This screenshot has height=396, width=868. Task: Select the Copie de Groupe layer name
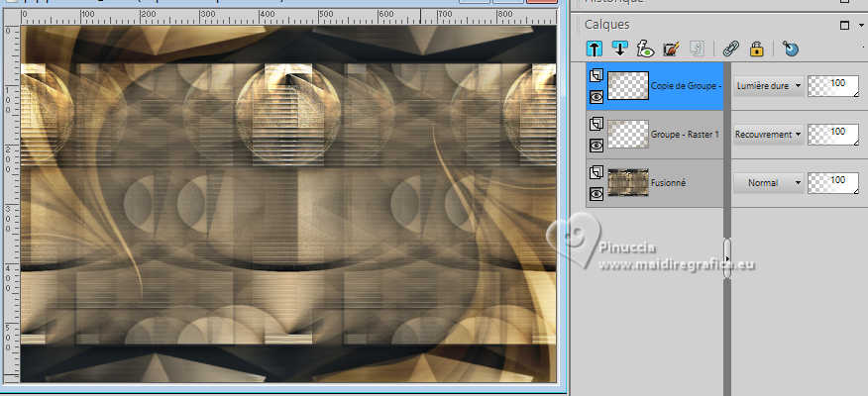click(x=687, y=86)
